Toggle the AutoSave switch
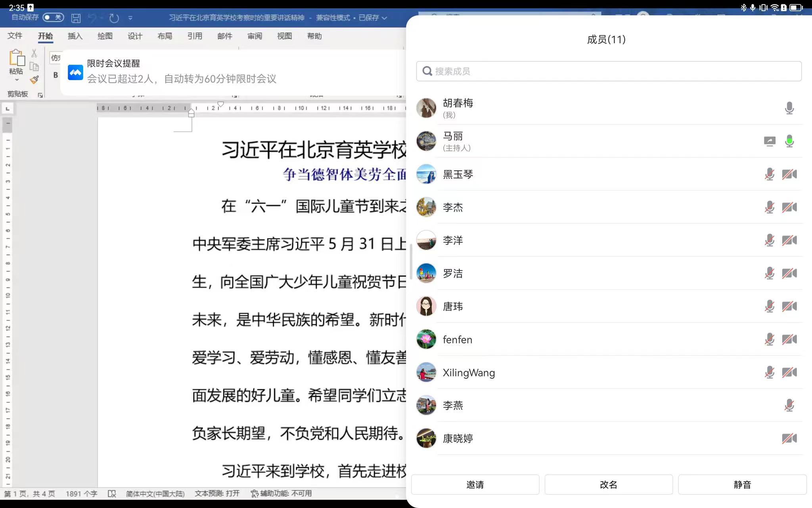Viewport: 812px width, 508px height. click(53, 17)
